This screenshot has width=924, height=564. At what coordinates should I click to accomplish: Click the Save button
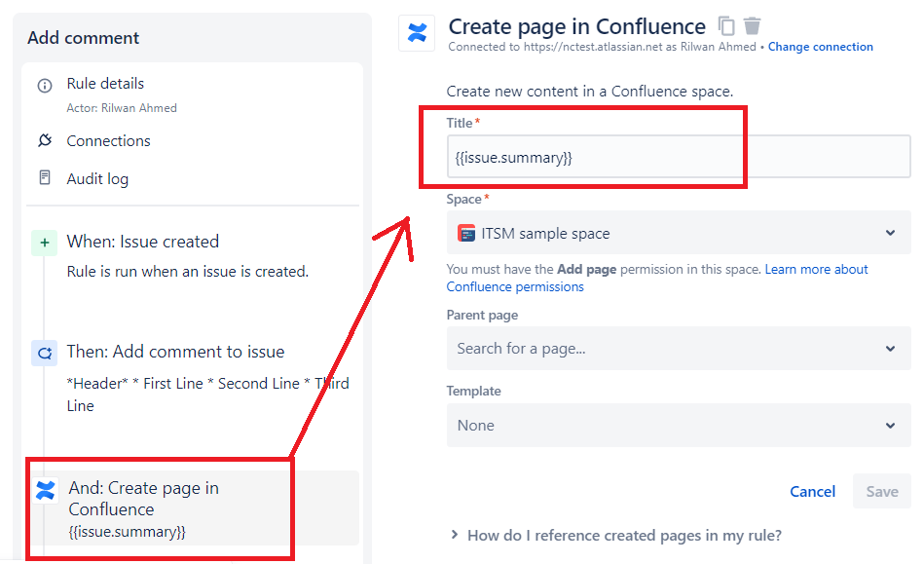pos(881,491)
